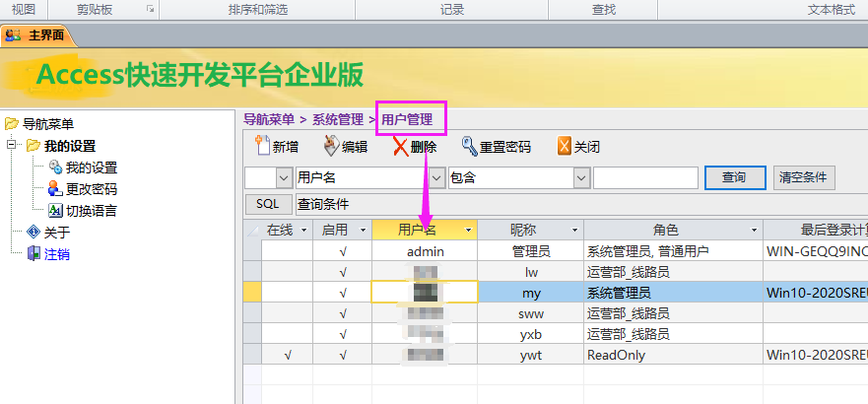
Task: Click the search value input box
Action: pyautogui.click(x=645, y=177)
